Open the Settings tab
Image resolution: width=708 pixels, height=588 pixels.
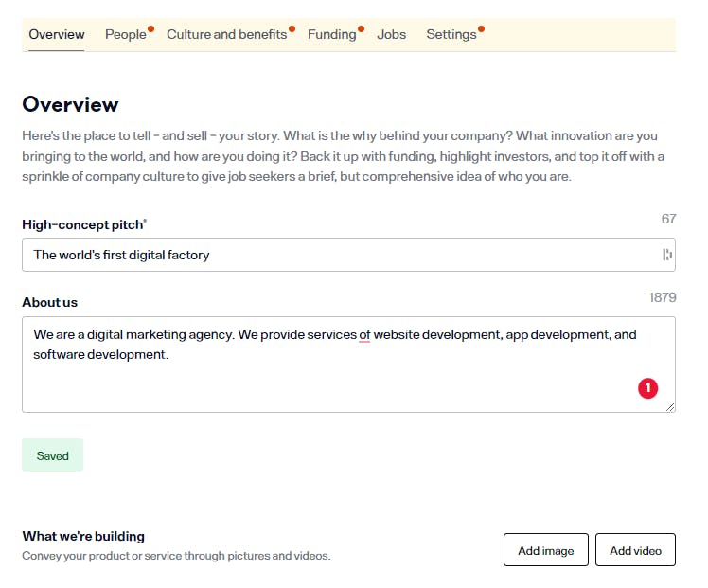tap(451, 34)
